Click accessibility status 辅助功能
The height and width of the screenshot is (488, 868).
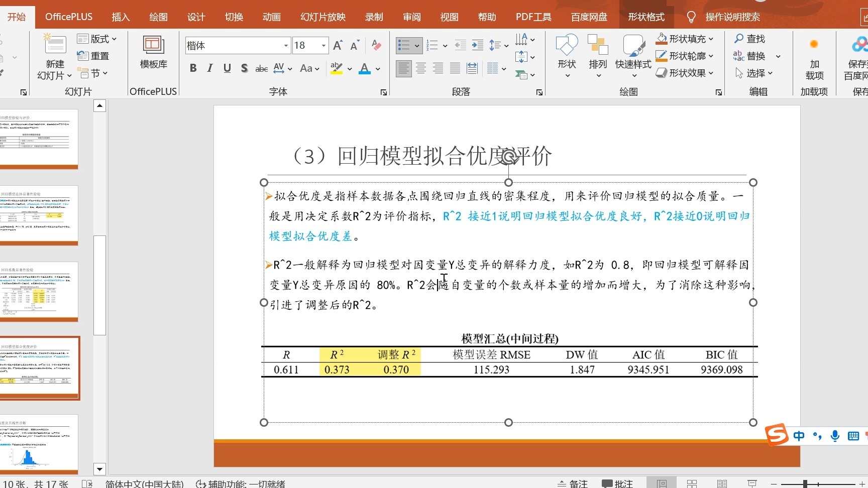[x=240, y=483]
